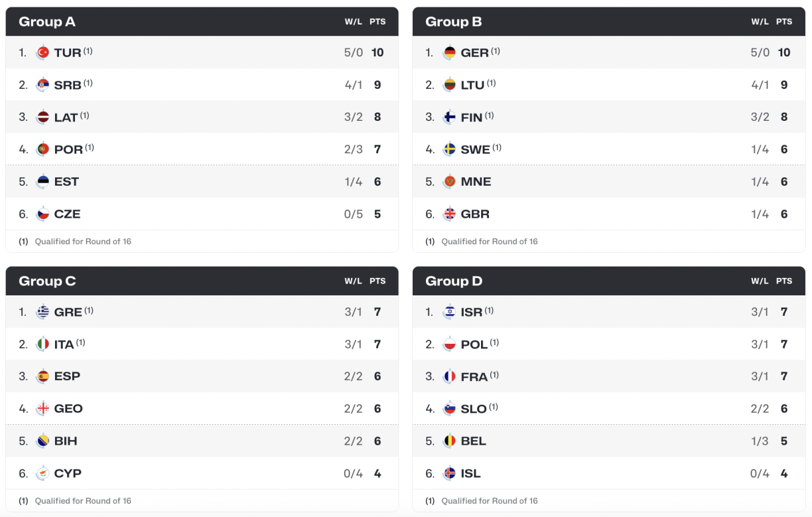
Task: Click the Portugal flag icon
Action: pyautogui.click(x=43, y=149)
